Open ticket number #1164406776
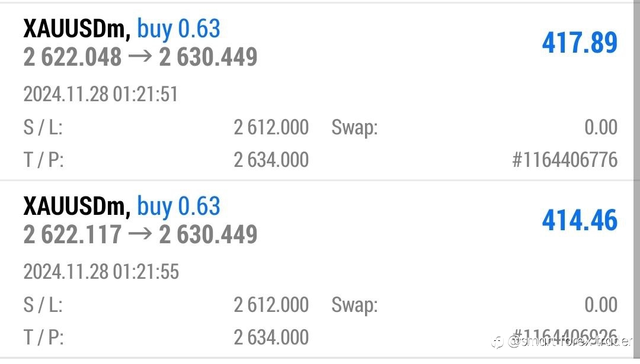Viewport: 640px width, 364px height. pyautogui.click(x=565, y=160)
